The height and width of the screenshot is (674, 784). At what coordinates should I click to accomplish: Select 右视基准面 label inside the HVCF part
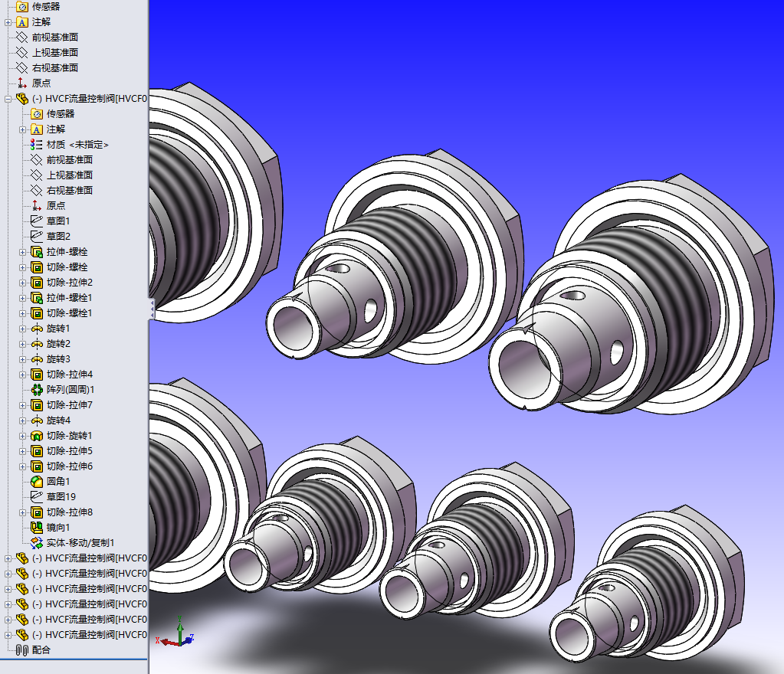pyautogui.click(x=70, y=191)
